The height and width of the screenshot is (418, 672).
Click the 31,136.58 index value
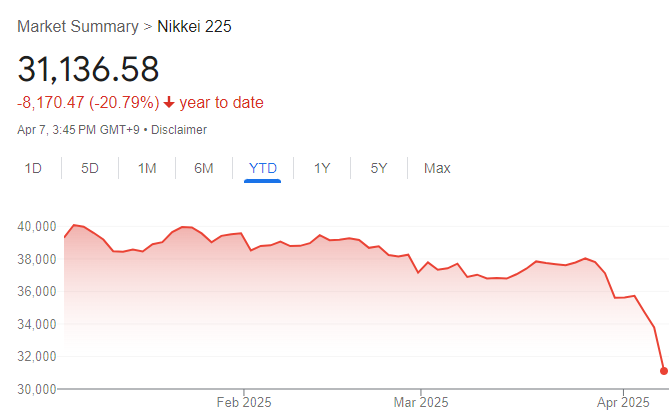point(88,69)
